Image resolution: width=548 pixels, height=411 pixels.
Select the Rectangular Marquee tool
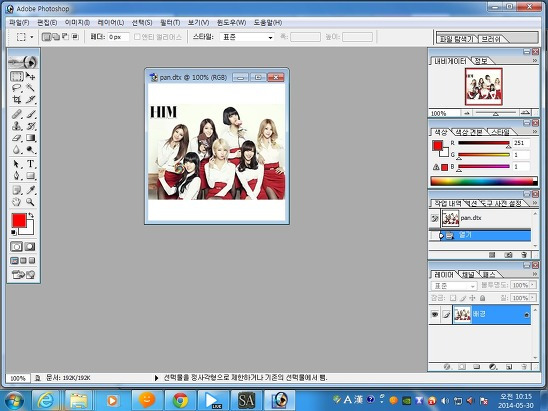click(16, 76)
